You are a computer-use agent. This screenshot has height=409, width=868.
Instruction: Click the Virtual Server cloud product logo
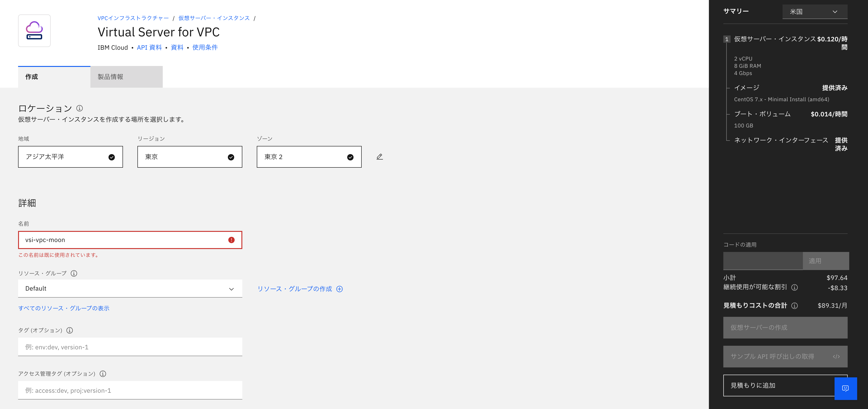coord(34,31)
